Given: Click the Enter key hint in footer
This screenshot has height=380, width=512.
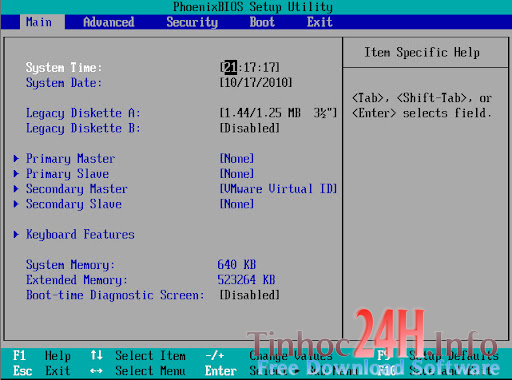Looking at the screenshot, I should click(221, 371).
